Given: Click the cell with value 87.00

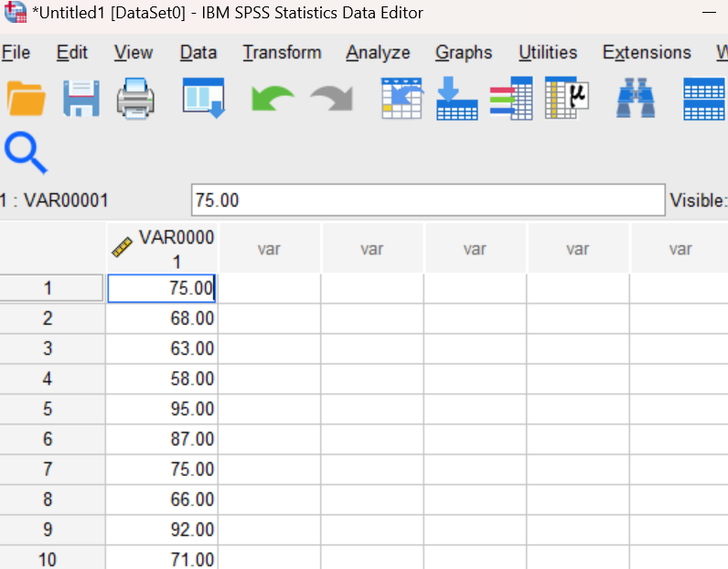Looking at the screenshot, I should point(162,439).
